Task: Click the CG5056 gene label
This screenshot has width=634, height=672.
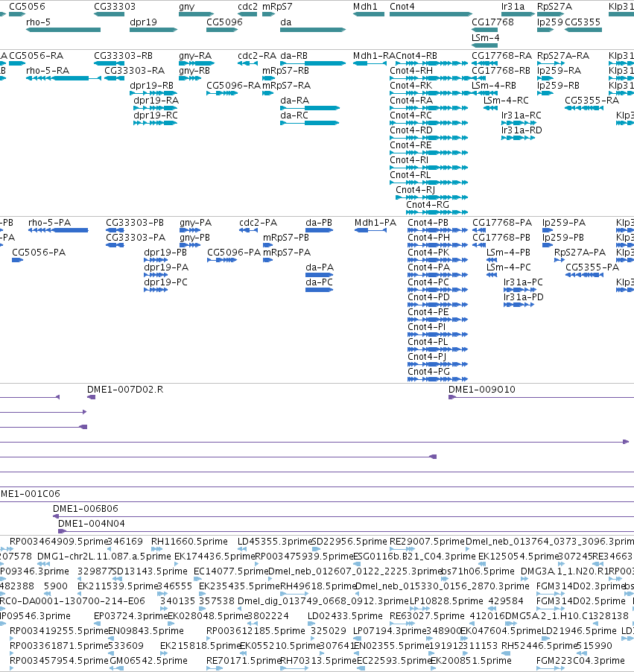Action: [27, 7]
